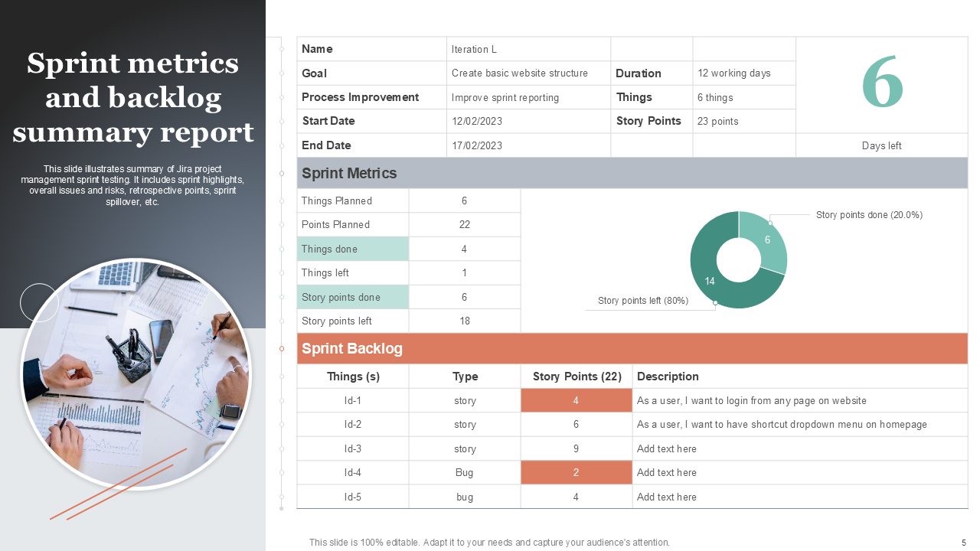
Task: Select the "Bug" type cell for Id-4
Action: [465, 473]
